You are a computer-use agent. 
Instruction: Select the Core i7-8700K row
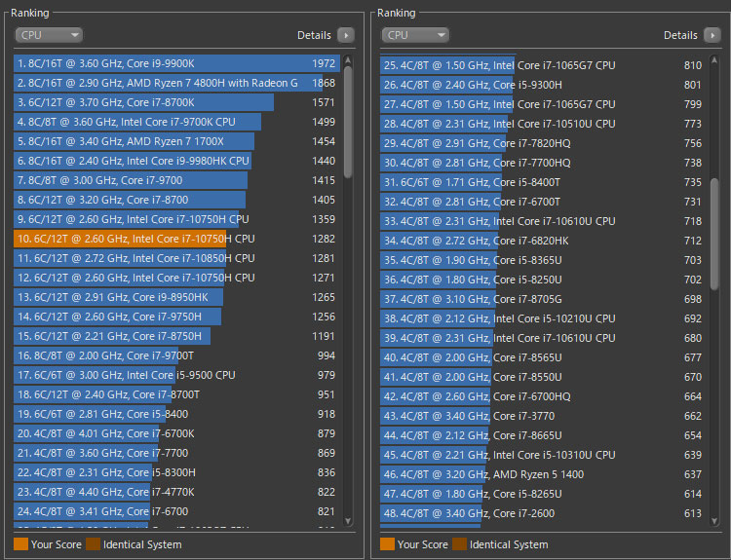177,102
